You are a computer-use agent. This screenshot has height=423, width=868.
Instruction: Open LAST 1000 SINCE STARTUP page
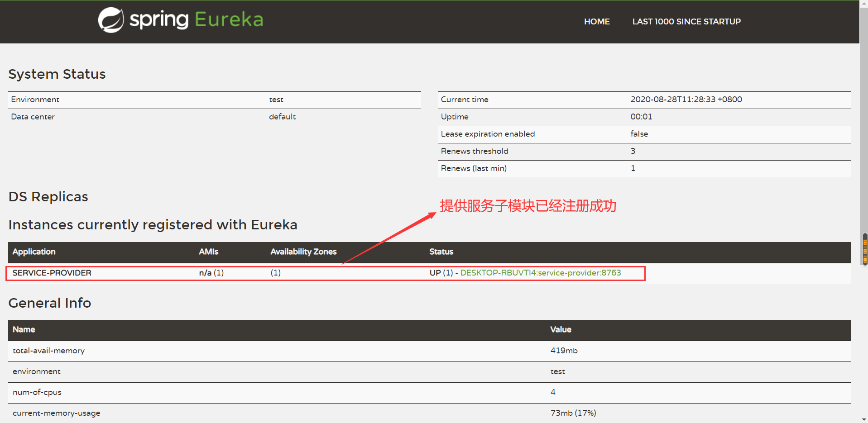click(x=686, y=21)
